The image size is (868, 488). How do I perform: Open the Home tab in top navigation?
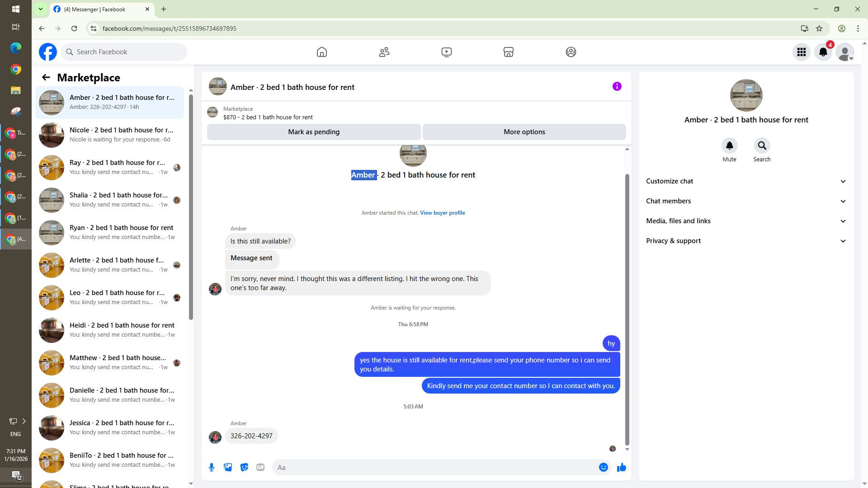[x=321, y=52]
